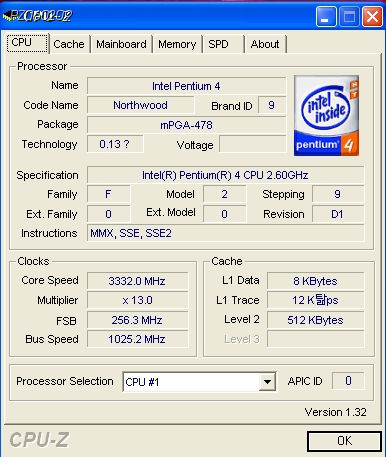Switch to the CPU tab
The width and height of the screenshot is (386, 457).
[x=28, y=43]
